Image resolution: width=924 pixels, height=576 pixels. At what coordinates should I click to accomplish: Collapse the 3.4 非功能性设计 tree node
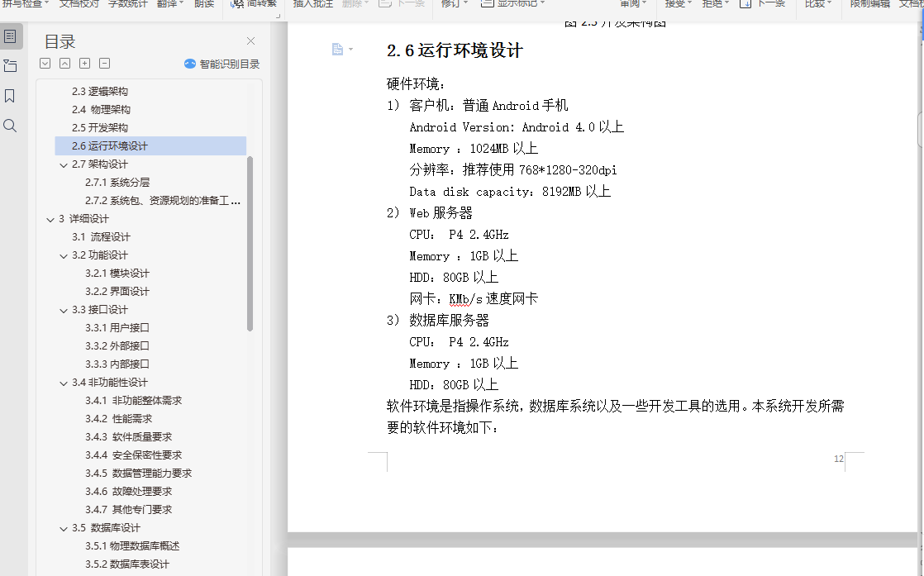click(64, 383)
